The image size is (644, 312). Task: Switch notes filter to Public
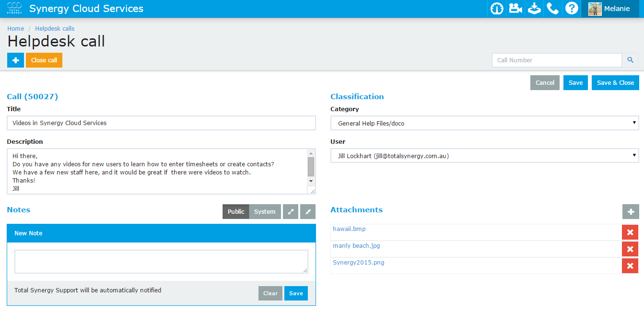(x=235, y=212)
